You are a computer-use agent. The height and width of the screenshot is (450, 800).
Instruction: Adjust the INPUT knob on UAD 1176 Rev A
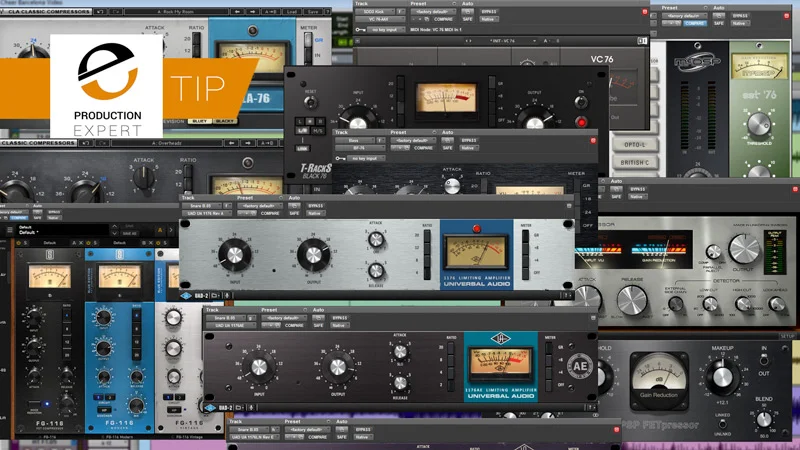[234, 255]
